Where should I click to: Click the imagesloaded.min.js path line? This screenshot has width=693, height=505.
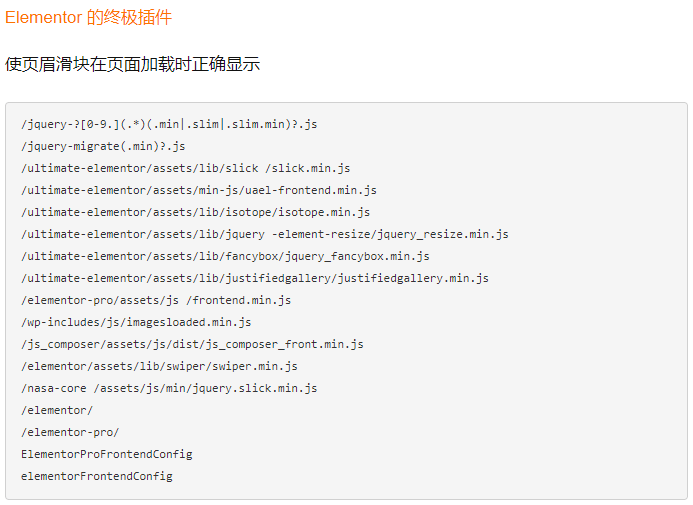pos(136,322)
